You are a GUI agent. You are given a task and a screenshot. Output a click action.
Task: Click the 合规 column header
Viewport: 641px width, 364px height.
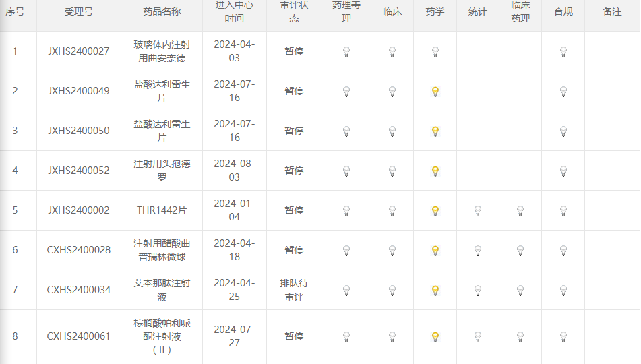563,12
